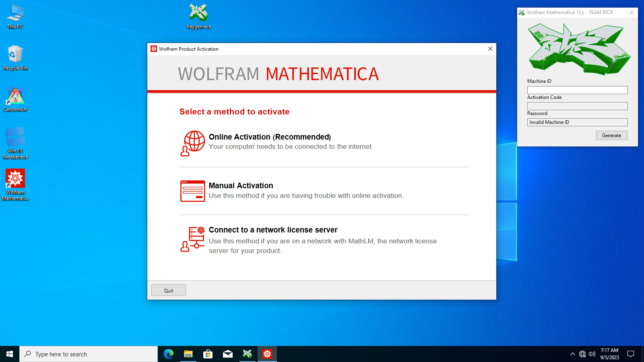Choose Online Activation (Recommended)
This screenshot has height=362, width=644.
point(270,137)
